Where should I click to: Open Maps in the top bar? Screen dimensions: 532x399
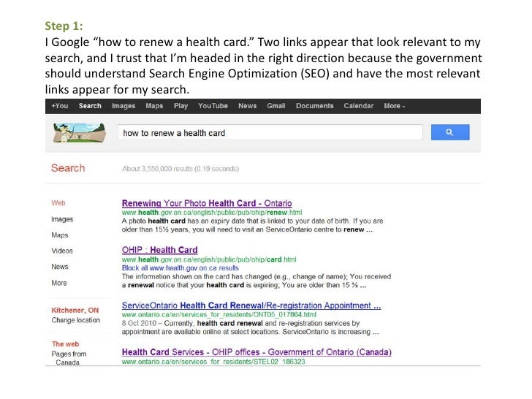[x=154, y=106]
